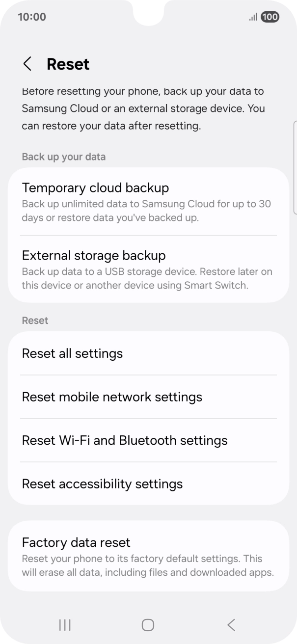
Task: Tap Factory data reset
Action: click(148, 555)
